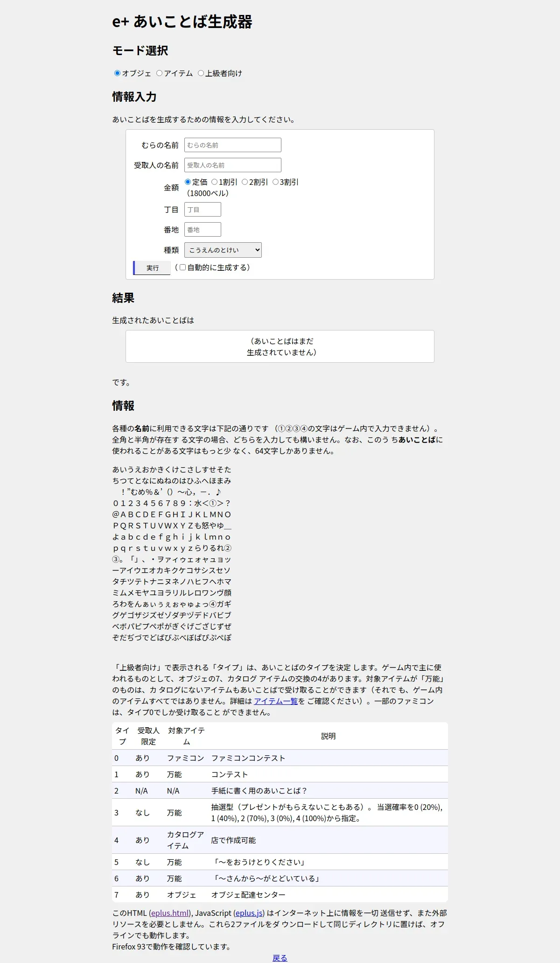Click the Firefox 93で動作を確認しています text
Screen dimensions: 560x963
click(x=172, y=947)
